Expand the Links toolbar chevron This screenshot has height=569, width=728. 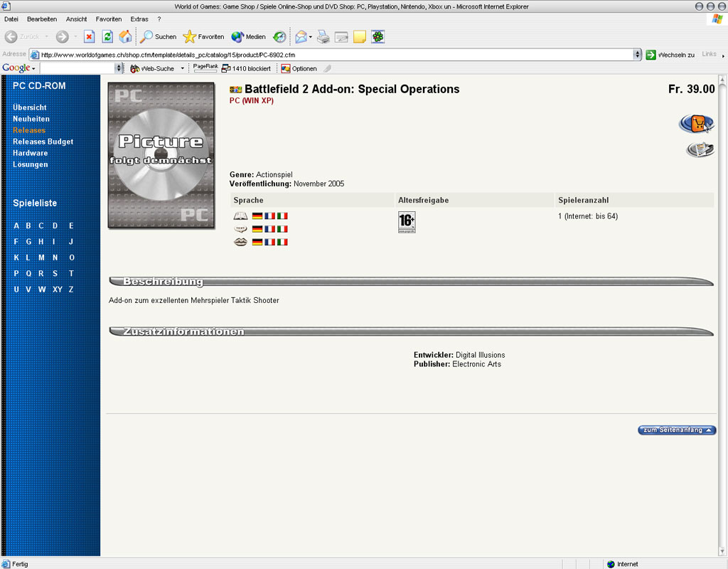click(x=723, y=55)
